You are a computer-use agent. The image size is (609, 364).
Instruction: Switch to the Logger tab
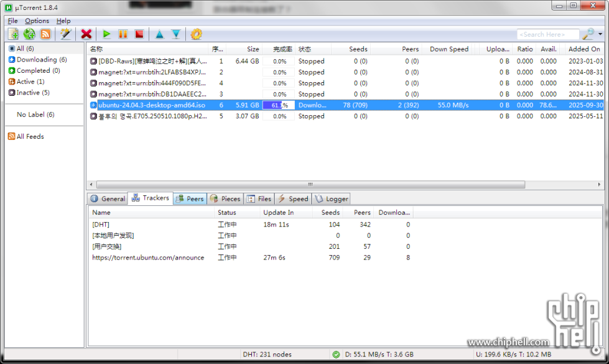(x=332, y=198)
